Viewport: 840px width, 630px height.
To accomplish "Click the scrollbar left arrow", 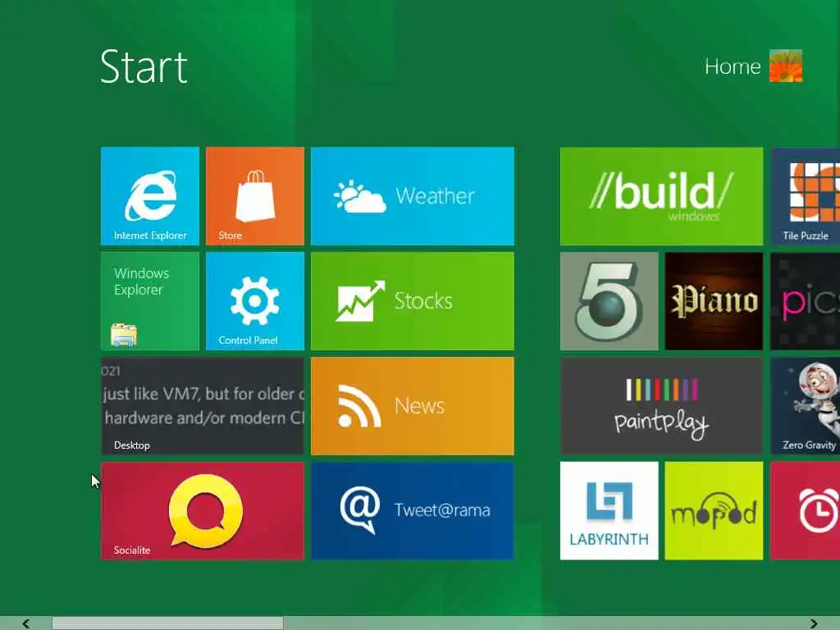I will [x=25, y=623].
